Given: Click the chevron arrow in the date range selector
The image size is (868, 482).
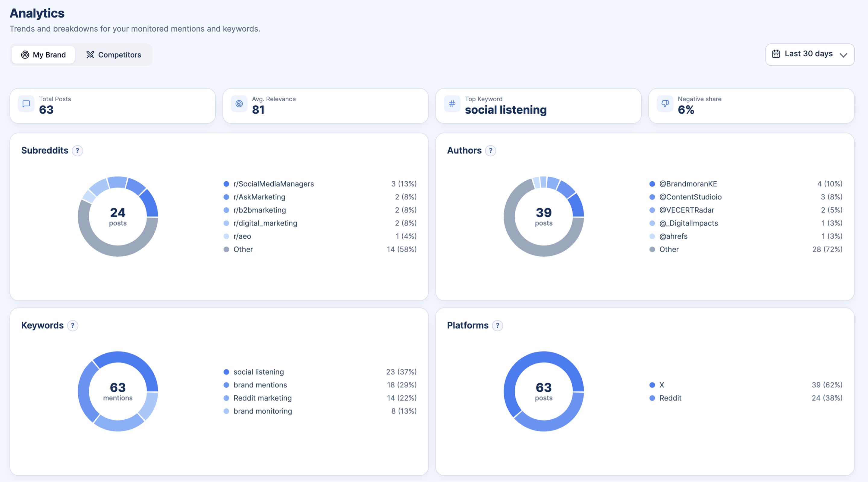Looking at the screenshot, I should click(x=843, y=55).
